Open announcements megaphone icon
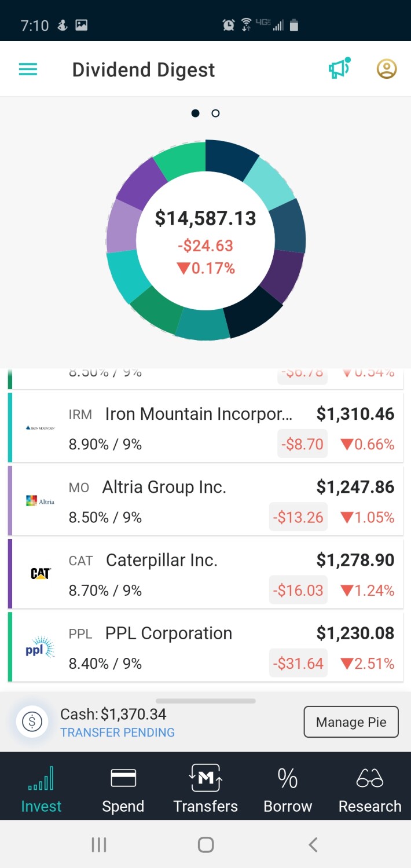The width and height of the screenshot is (411, 868). point(340,69)
